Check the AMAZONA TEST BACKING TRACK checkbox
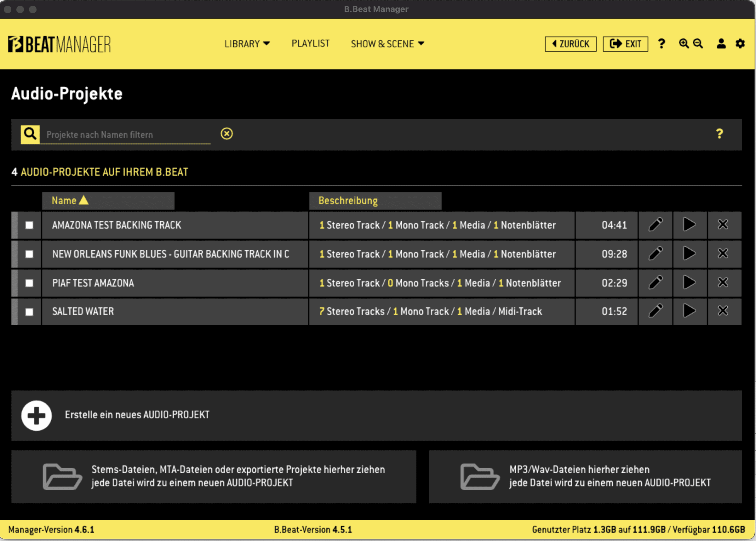Image resolution: width=756 pixels, height=541 pixels. pyautogui.click(x=29, y=225)
